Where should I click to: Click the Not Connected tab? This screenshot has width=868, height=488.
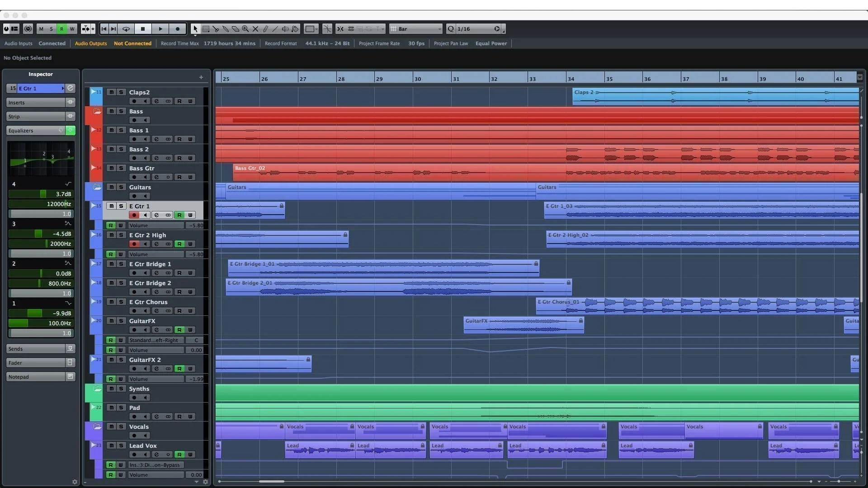click(132, 43)
